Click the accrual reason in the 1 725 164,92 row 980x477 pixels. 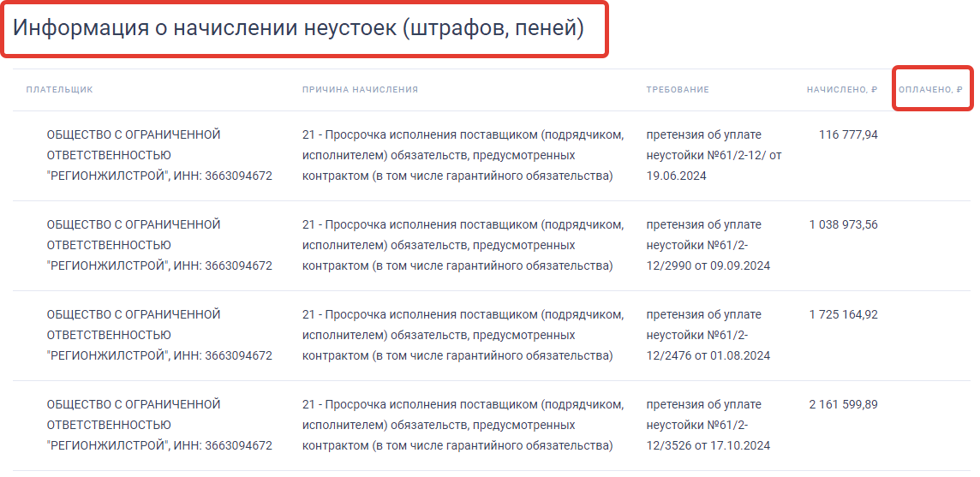[x=463, y=335]
